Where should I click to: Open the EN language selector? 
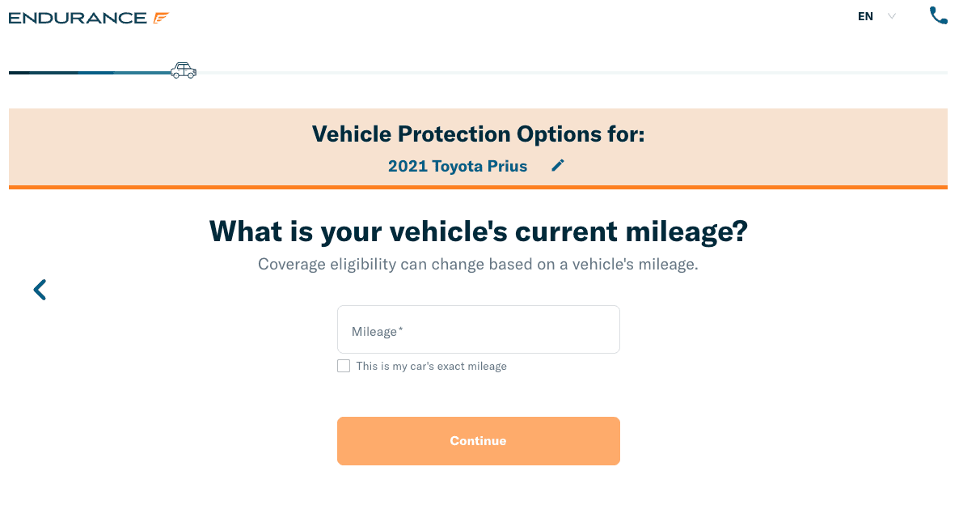click(x=866, y=16)
